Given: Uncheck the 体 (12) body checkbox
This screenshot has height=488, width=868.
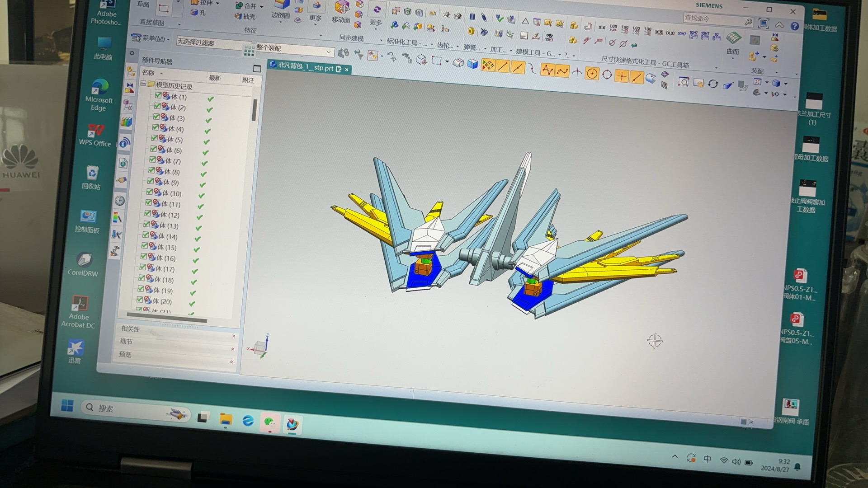Looking at the screenshot, I should [148, 214].
